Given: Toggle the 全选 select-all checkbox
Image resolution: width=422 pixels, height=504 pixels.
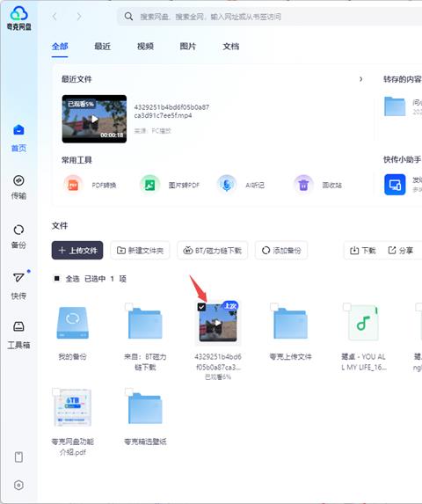Looking at the screenshot, I should 57,278.
